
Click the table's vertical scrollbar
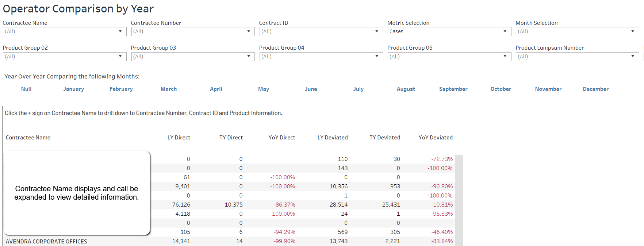tap(459, 200)
